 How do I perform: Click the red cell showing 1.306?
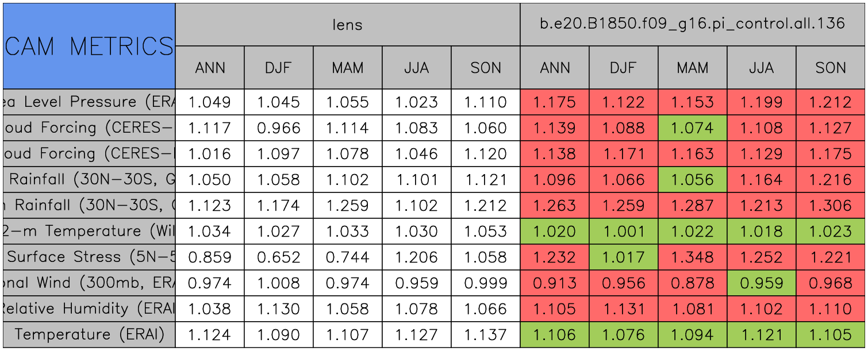pyautogui.click(x=831, y=205)
